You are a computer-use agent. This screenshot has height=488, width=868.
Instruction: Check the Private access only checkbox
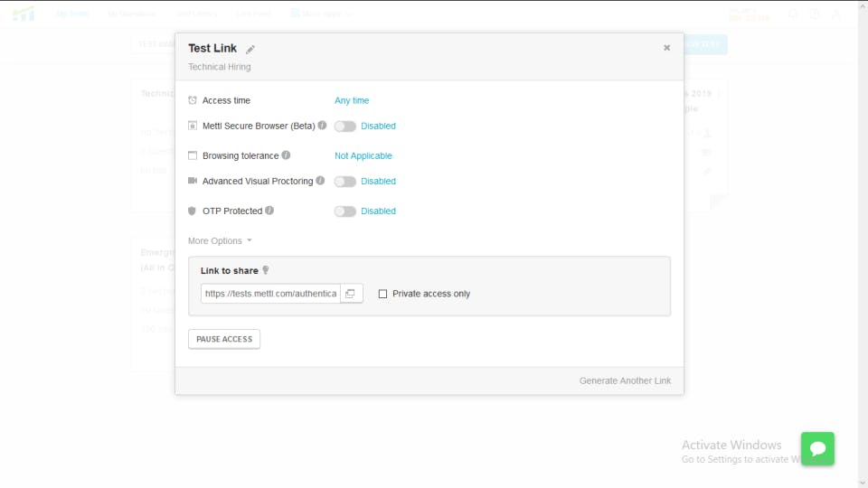382,294
